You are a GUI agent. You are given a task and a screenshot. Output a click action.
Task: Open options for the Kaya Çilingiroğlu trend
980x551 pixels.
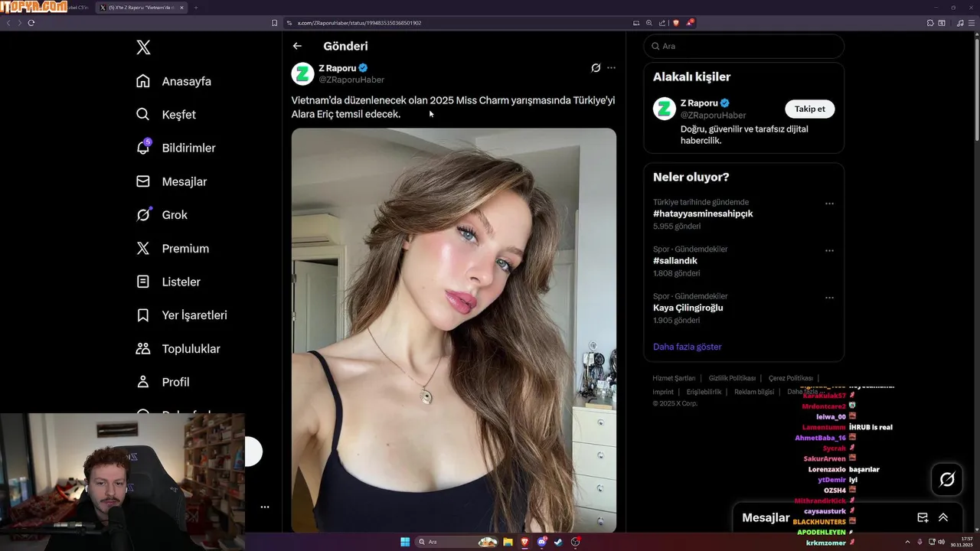click(829, 298)
